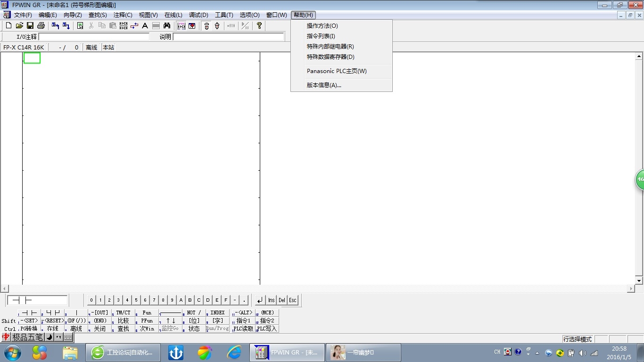Choose 特殊内部继电器(R) from menu
This screenshot has width=644, height=362.
[x=341, y=47]
